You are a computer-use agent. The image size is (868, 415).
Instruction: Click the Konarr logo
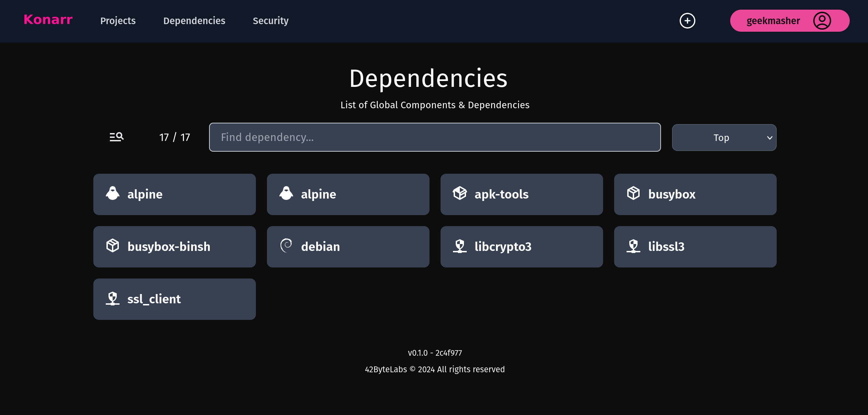click(x=48, y=20)
